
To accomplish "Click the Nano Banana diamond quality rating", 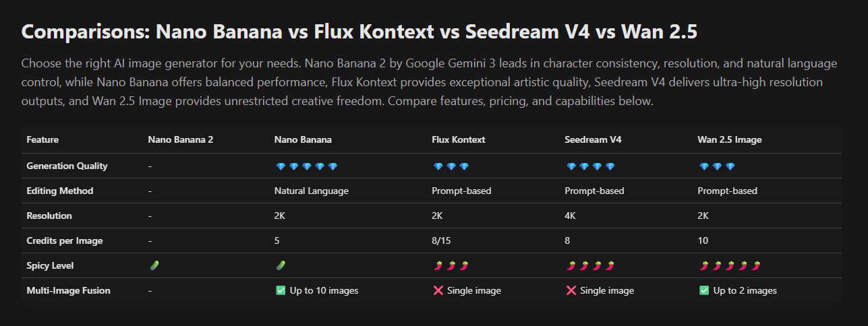I will coord(306,166).
